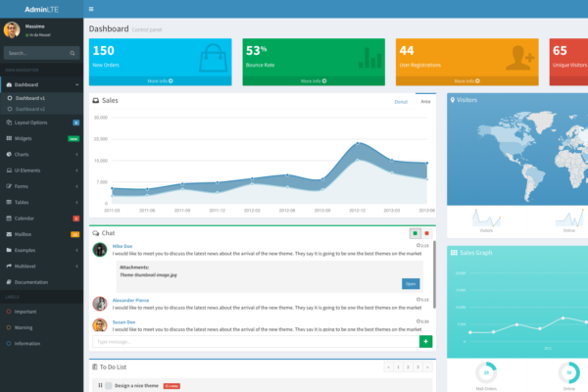This screenshot has width=588, height=392.
Task: Click More info on the New Orders card
Action: (x=160, y=81)
